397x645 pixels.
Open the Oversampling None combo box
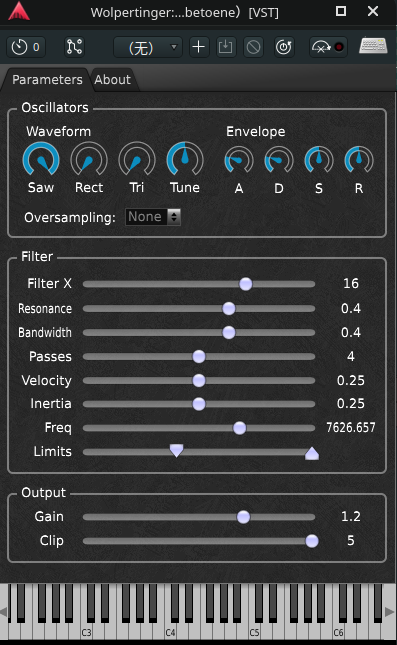(153, 217)
